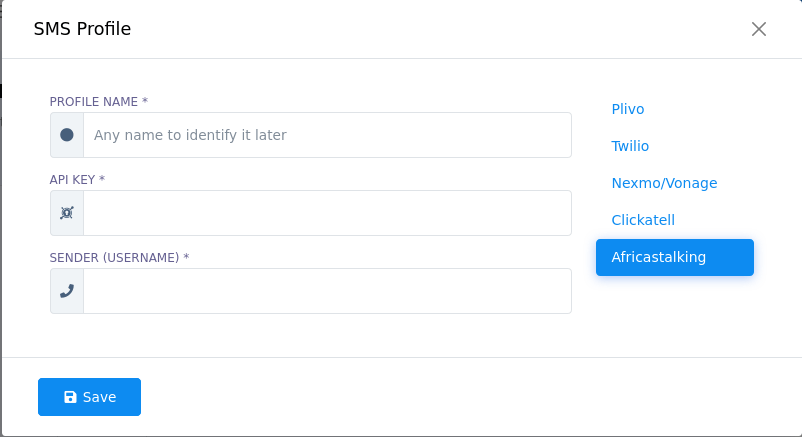Focus the Profile Name text field

point(327,135)
